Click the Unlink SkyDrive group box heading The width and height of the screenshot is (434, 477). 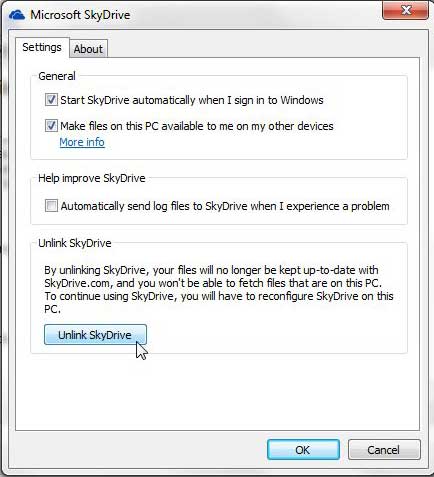(75, 243)
